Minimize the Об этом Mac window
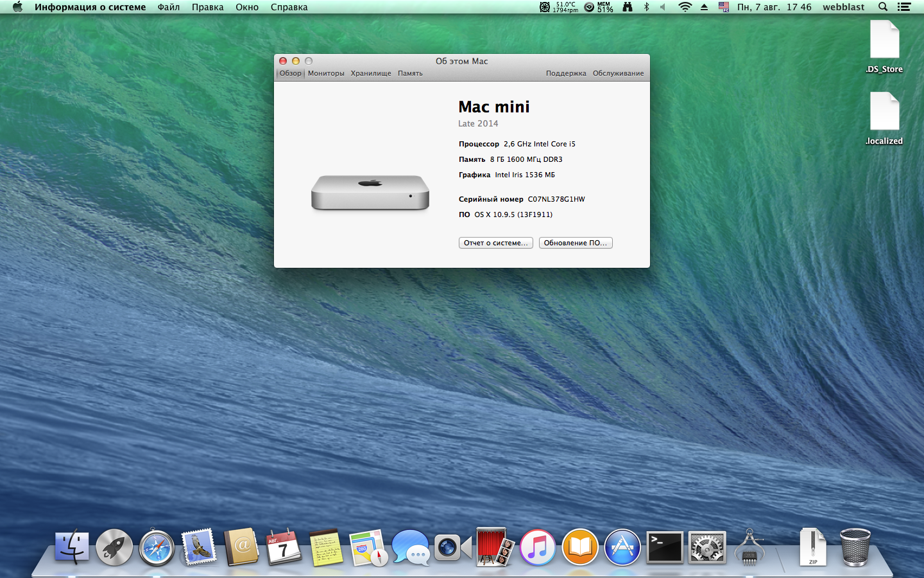This screenshot has height=578, width=924. pos(296,61)
